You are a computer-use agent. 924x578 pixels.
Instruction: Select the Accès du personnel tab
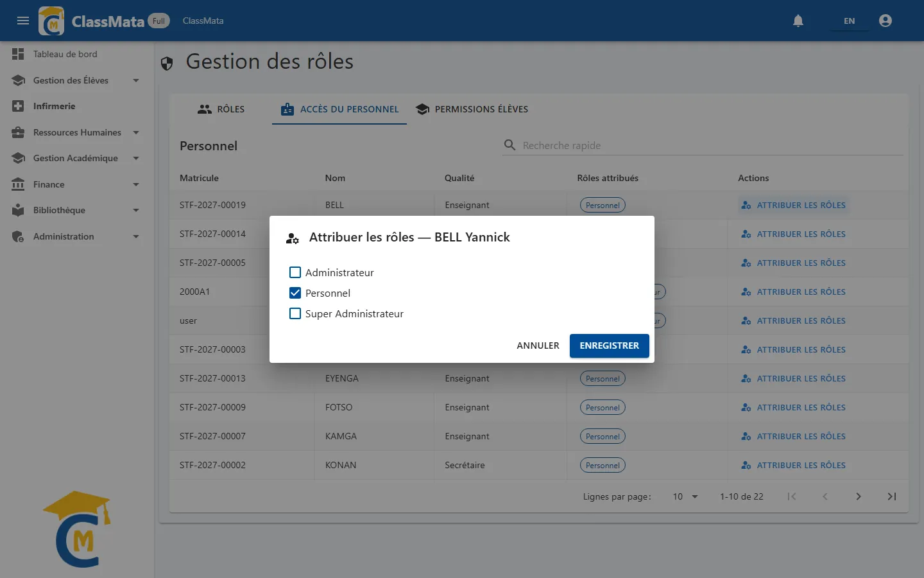339,109
